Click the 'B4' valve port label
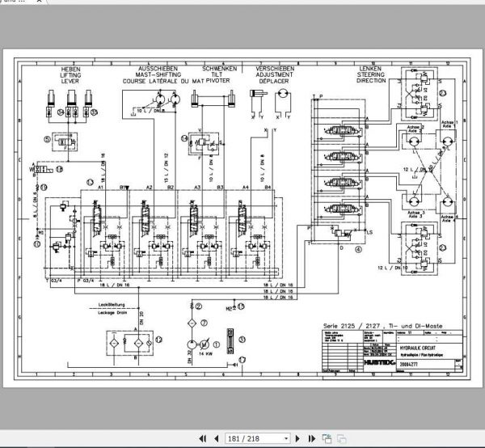Viewport: 485px width, 448px height. click(x=268, y=188)
